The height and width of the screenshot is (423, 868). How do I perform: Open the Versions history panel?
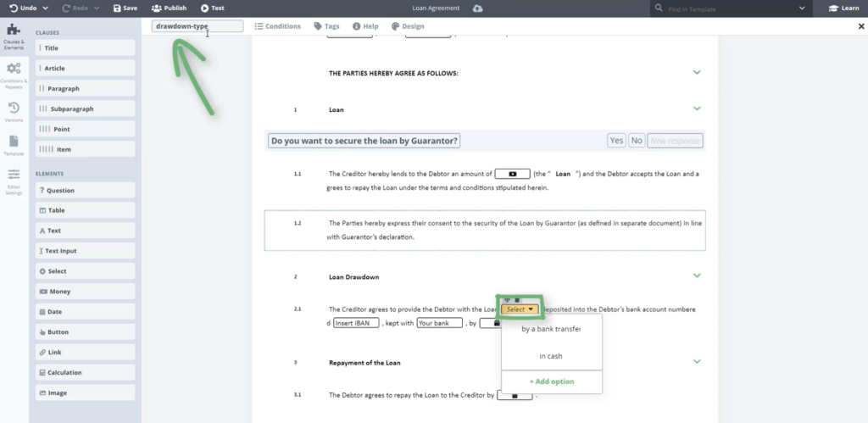point(14,111)
